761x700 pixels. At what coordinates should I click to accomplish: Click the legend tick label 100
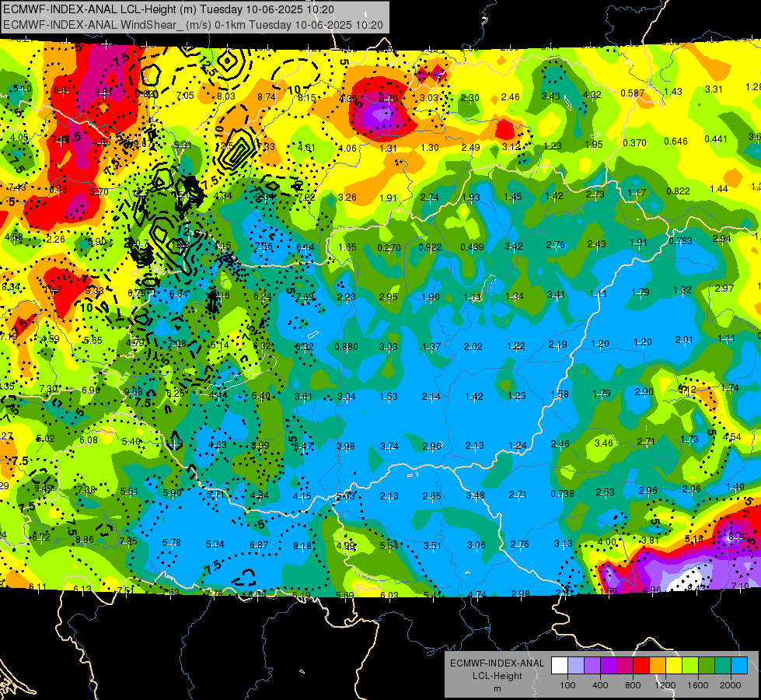point(567,685)
